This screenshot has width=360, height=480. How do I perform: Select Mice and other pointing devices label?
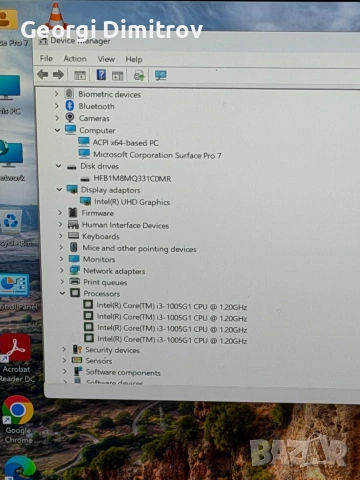pos(139,249)
